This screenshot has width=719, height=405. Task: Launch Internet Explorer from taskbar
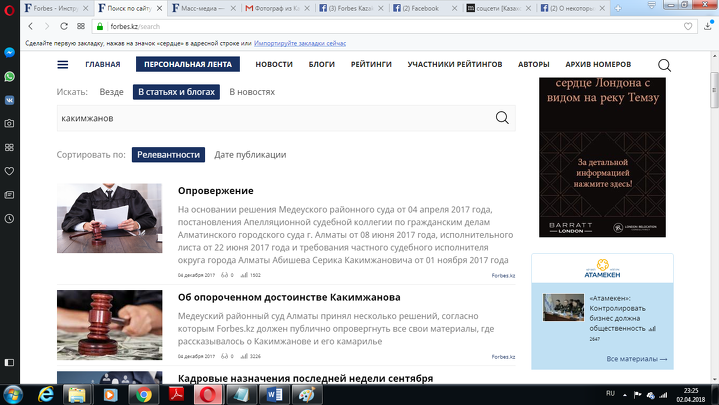pos(45,395)
